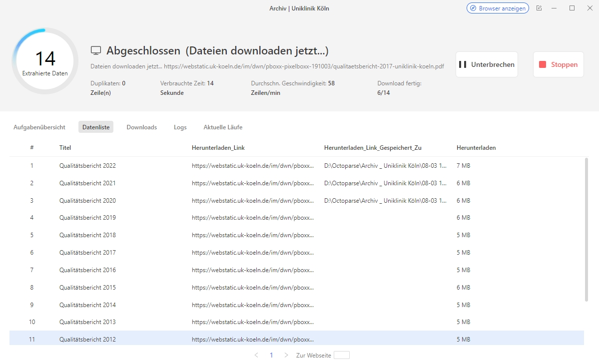Click the Duplikaten 0 Zeile(n) value

click(x=108, y=88)
